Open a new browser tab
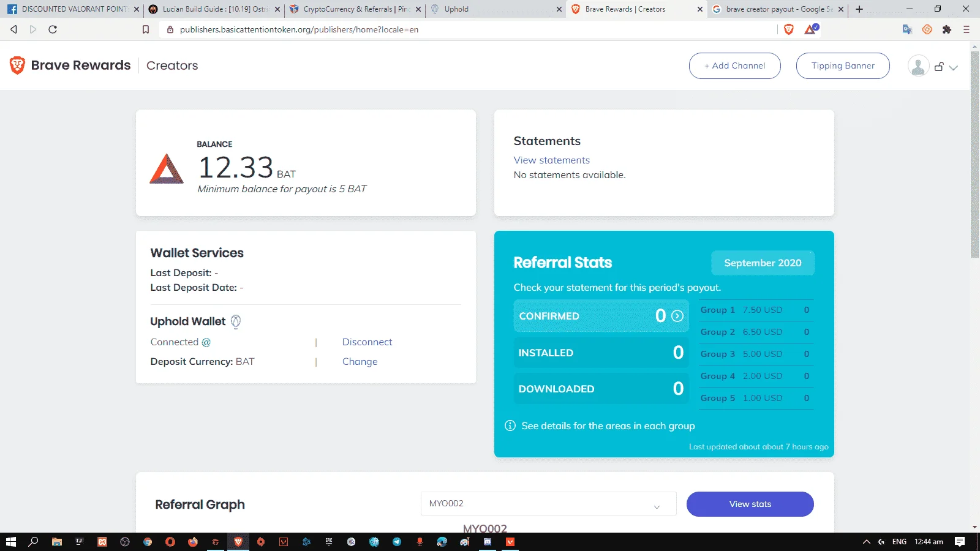The image size is (980, 551). tap(859, 9)
